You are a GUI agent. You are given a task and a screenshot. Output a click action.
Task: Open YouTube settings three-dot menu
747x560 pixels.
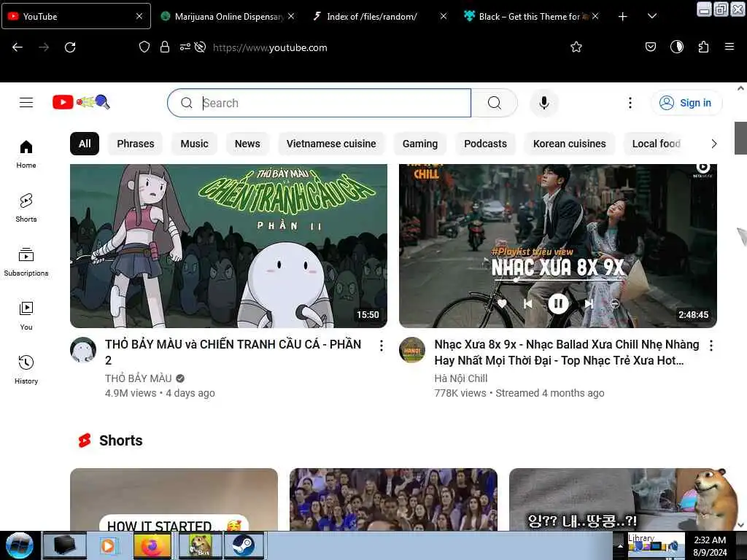pyautogui.click(x=630, y=103)
